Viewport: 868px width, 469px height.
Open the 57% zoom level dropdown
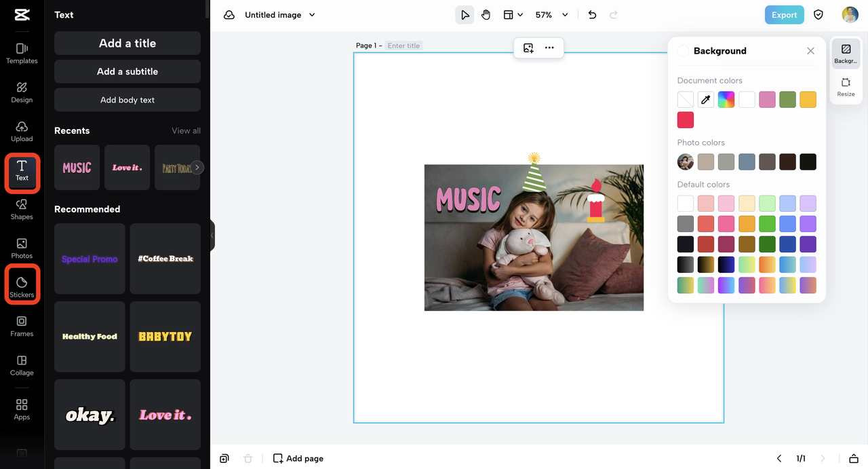pos(551,15)
